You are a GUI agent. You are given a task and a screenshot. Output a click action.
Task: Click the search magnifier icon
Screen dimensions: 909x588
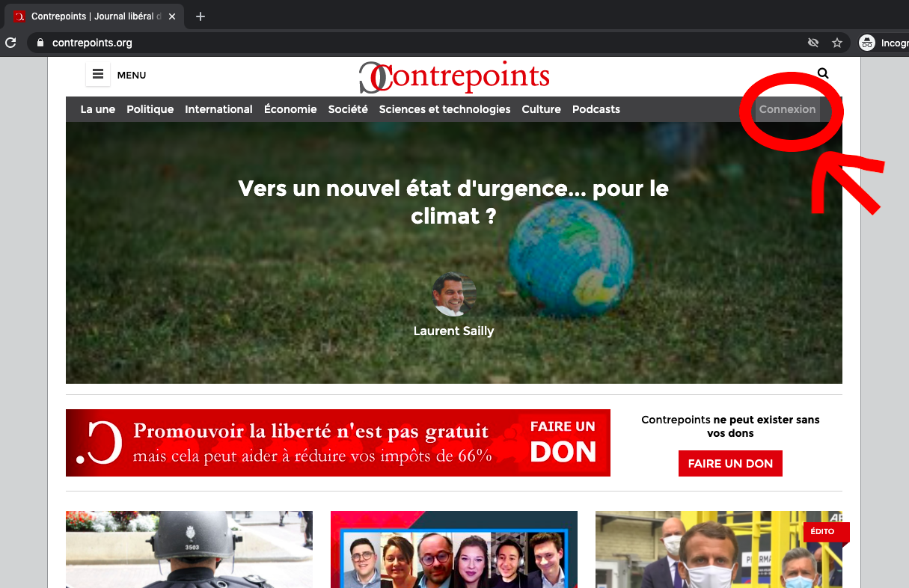coord(823,73)
